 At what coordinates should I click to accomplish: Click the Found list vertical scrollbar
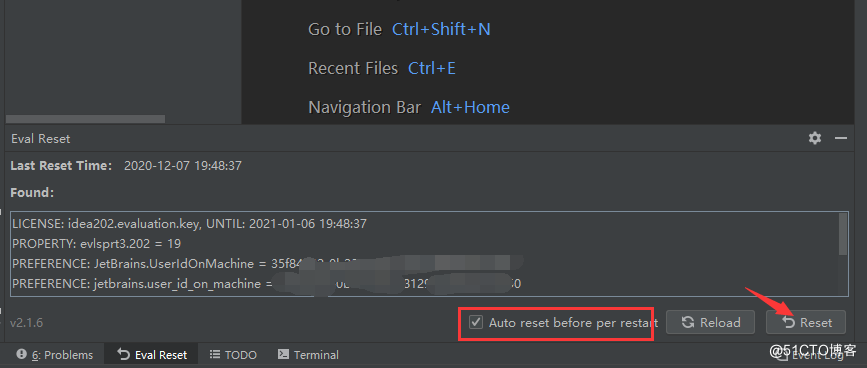tap(843, 234)
